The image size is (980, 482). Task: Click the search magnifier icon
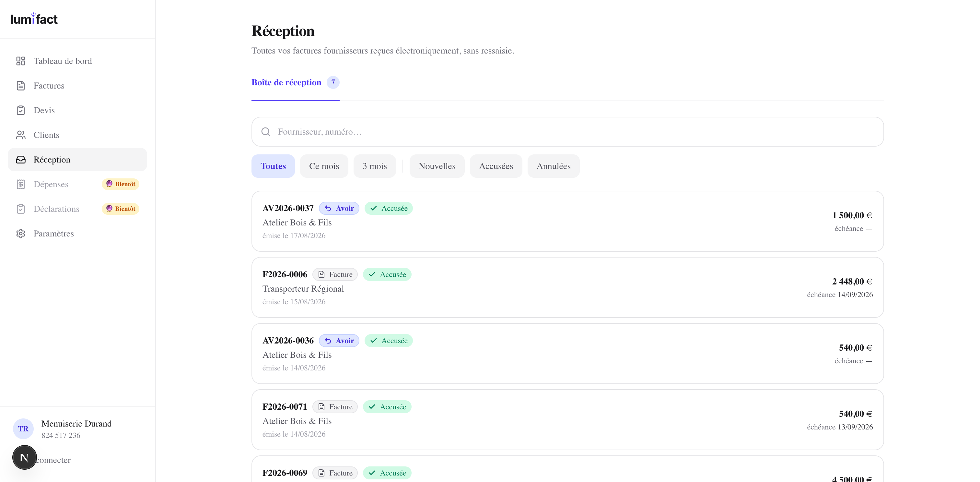tap(265, 132)
